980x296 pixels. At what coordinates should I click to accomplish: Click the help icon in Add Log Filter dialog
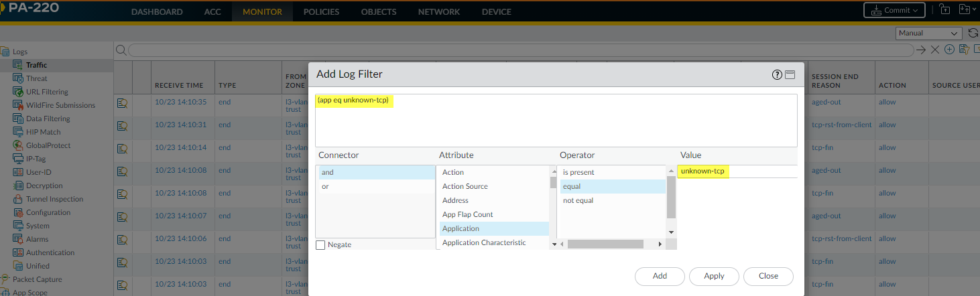click(x=777, y=74)
